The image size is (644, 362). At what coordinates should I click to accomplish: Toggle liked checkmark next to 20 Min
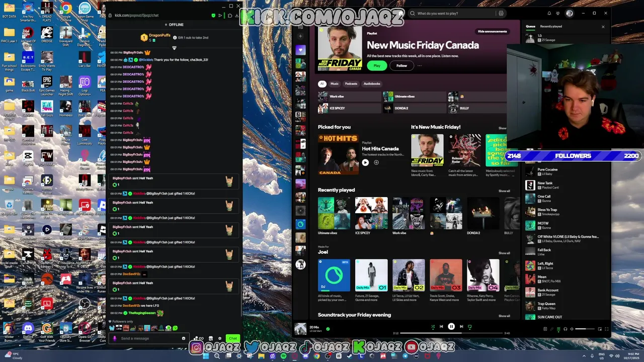[x=328, y=329]
